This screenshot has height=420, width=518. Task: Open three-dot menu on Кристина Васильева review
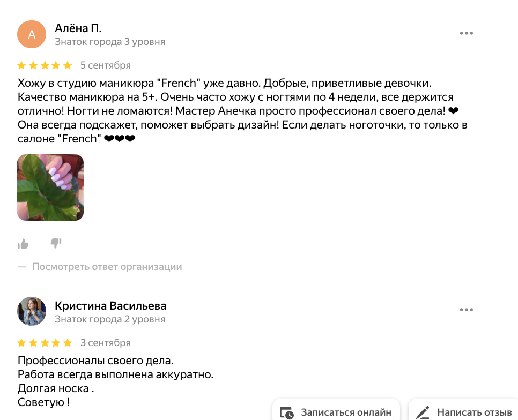[466, 310]
